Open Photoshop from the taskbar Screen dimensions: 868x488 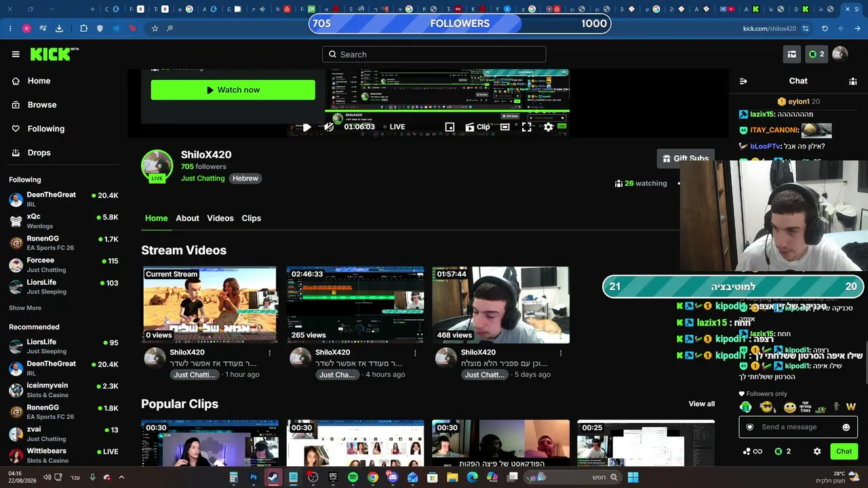(x=254, y=477)
